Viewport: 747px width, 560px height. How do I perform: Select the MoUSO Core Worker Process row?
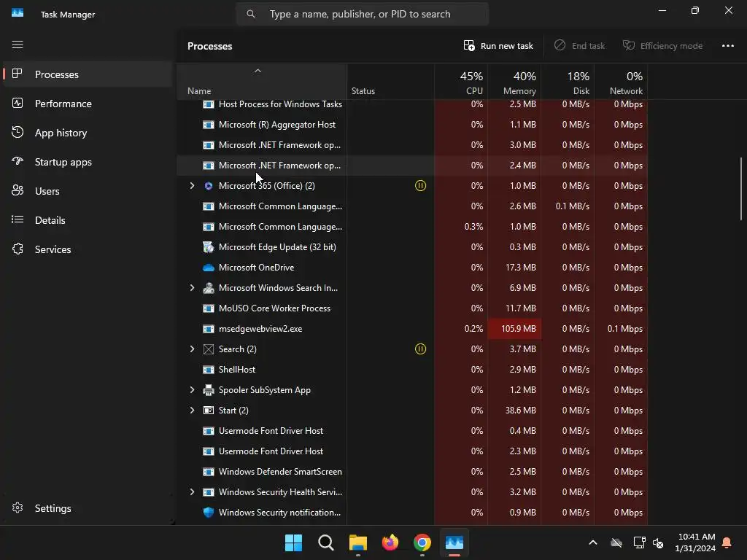(x=411, y=308)
